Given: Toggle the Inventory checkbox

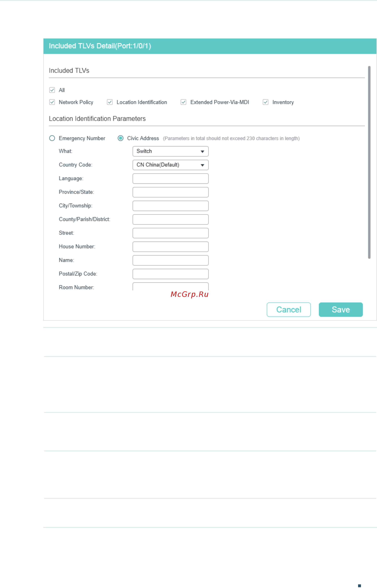Looking at the screenshot, I should click(x=266, y=102).
